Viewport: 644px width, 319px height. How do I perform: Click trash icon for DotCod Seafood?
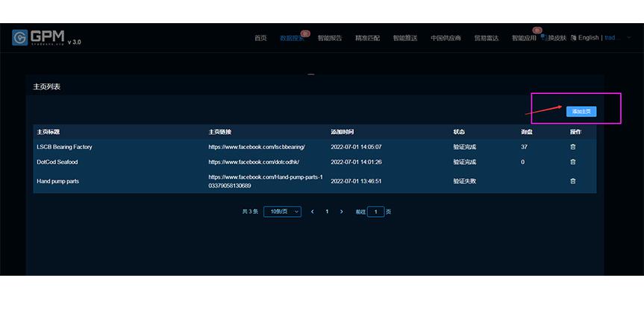(572, 162)
